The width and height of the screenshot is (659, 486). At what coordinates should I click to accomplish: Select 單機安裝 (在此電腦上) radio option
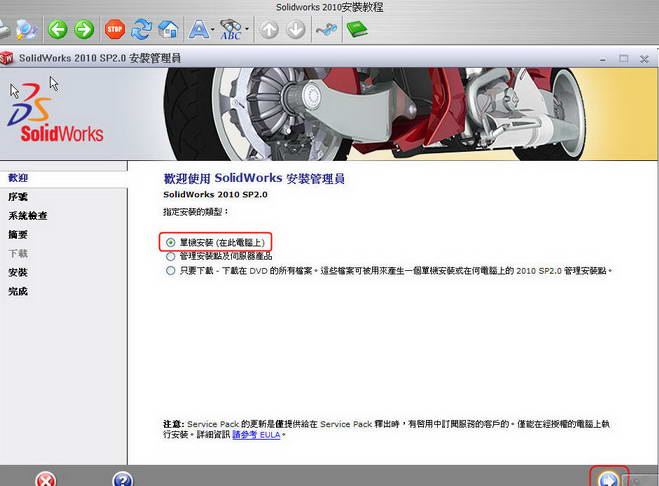(170, 242)
